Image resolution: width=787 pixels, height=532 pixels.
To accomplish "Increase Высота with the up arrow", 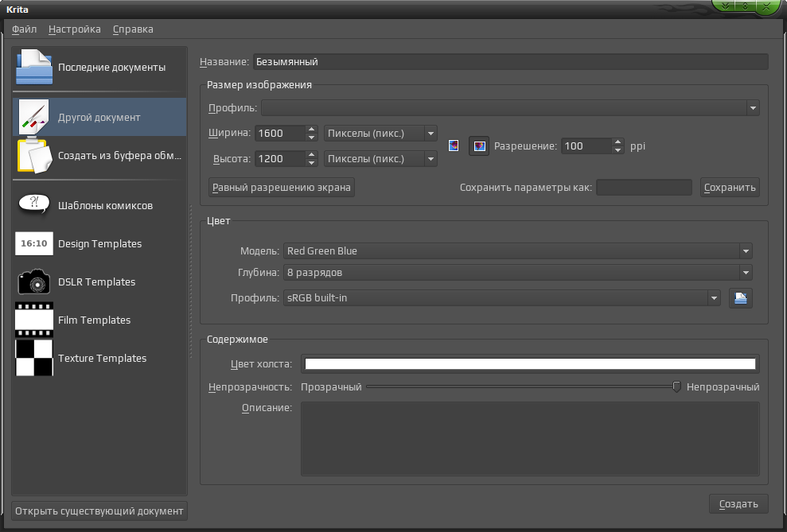I will tap(312, 155).
